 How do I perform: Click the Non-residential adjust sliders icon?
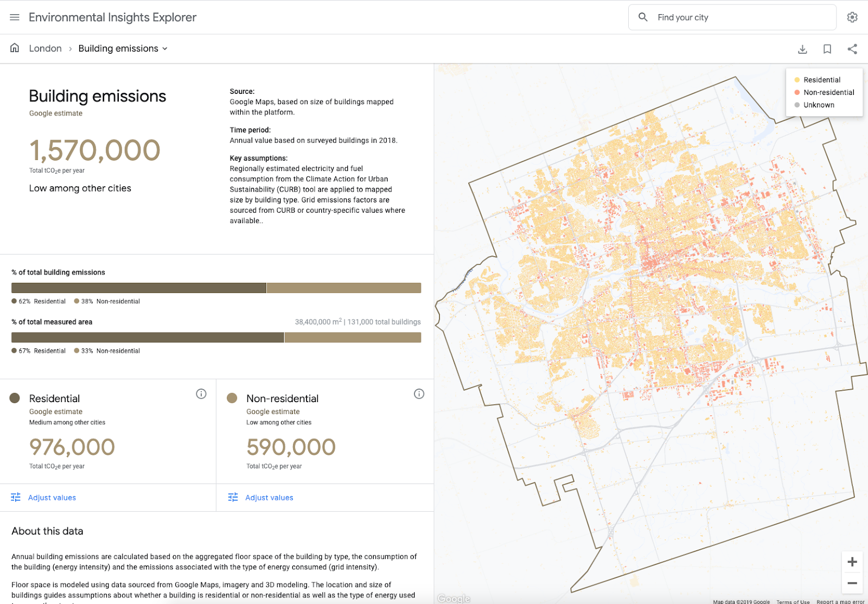[233, 498]
